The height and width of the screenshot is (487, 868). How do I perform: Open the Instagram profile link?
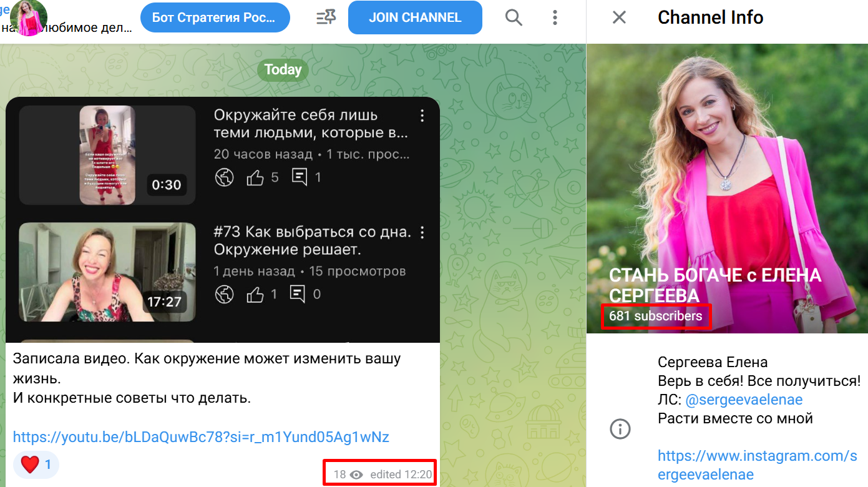point(758,465)
